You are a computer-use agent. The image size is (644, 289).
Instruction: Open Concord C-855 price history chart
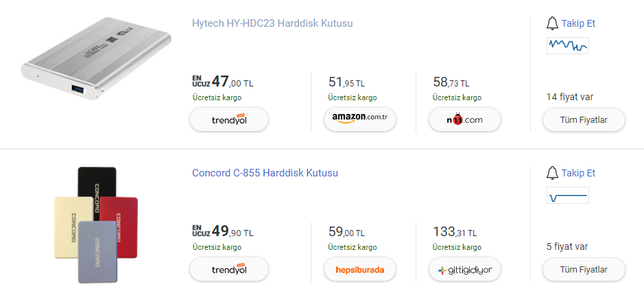(x=568, y=196)
